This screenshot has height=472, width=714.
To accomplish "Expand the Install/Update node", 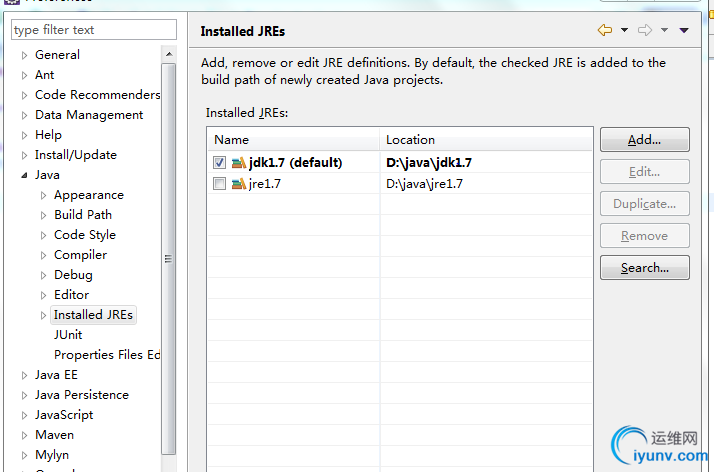I will point(24,155).
